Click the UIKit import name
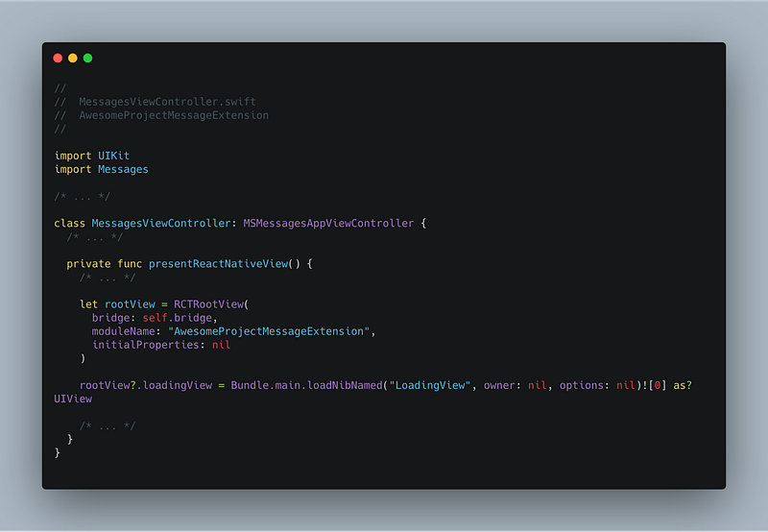 [113, 156]
